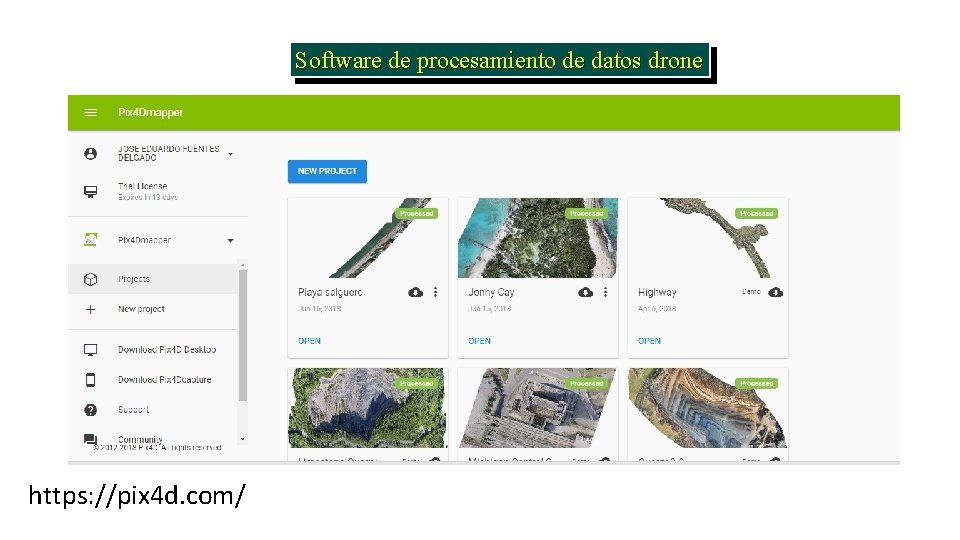The image size is (960, 540).
Task: Click the Processed badge on Highway
Action: (757, 214)
